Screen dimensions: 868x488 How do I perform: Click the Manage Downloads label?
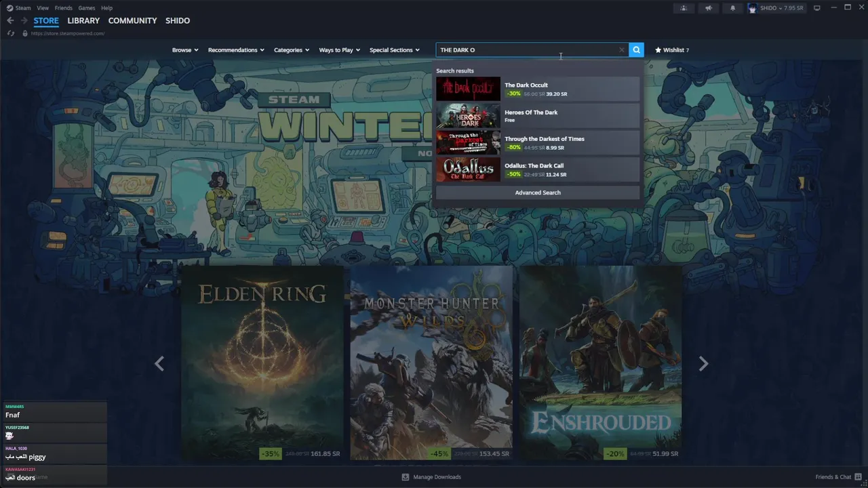tap(437, 477)
